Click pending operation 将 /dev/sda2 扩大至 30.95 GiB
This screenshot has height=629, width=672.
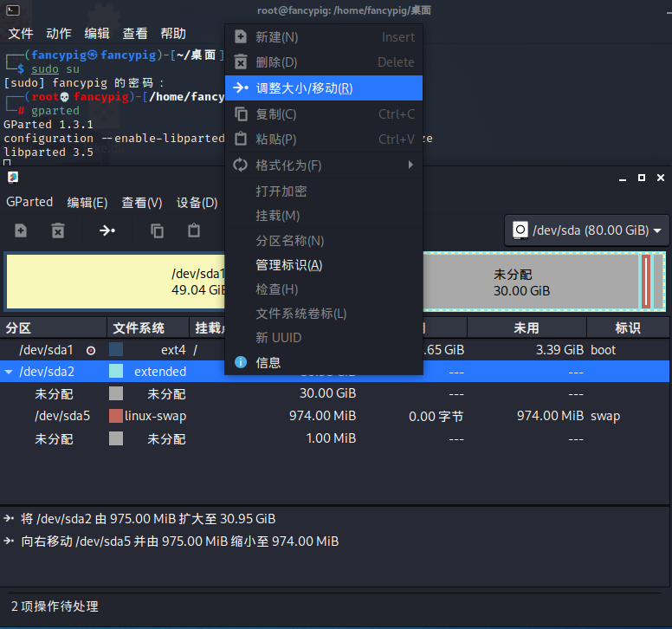(148, 519)
